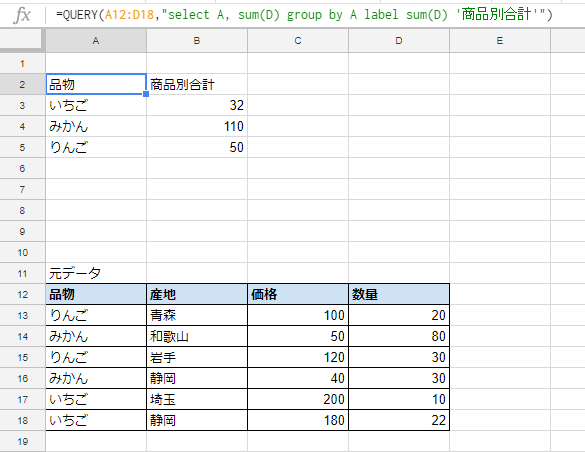
Task: Click the blue fill handle of cell A2
Action: pos(146,94)
